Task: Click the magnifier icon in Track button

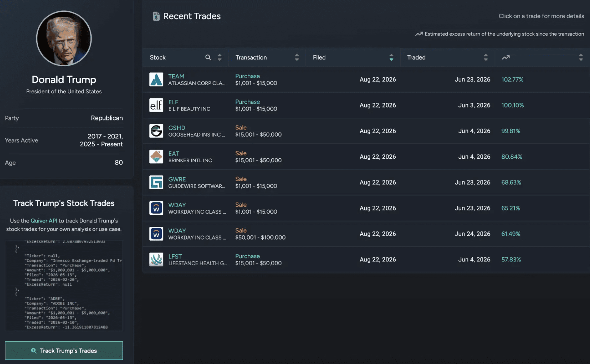Action: 34,350
